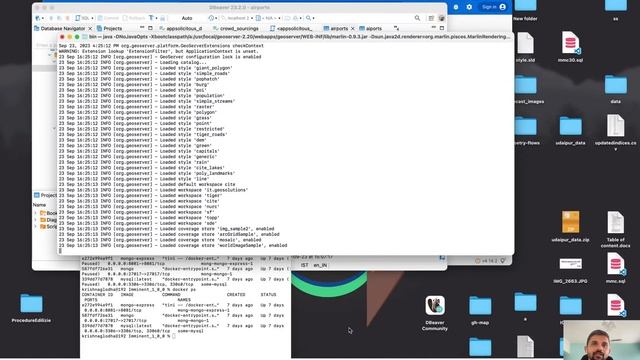Click the SQL editor toolbar button
The width and height of the screenshot is (640, 360).
pyautogui.click(x=84, y=18)
